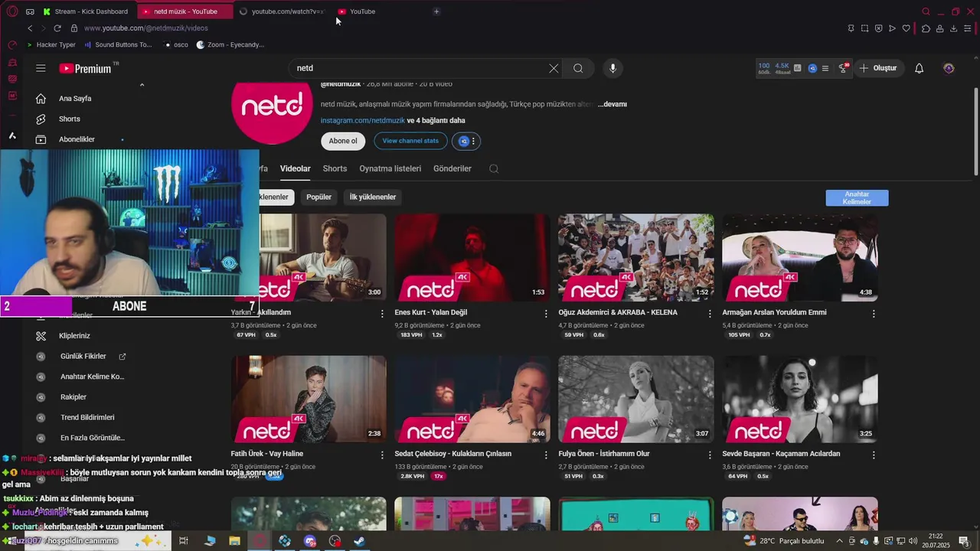Clear the search box with the X icon
This screenshot has height=551, width=980.
coord(554,68)
